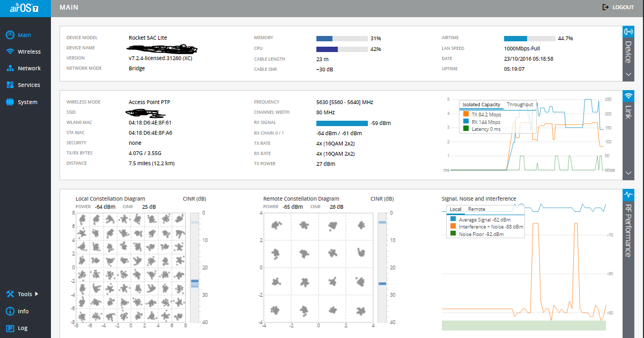Open Tools via wrench icon
Viewport: 644px width, 338px height.
pyautogui.click(x=10, y=294)
